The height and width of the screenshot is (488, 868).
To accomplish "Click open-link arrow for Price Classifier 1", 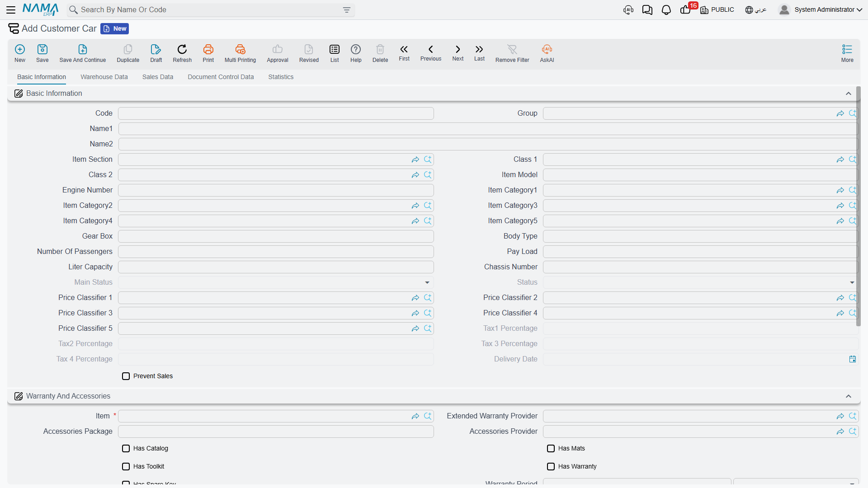I will click(x=415, y=298).
